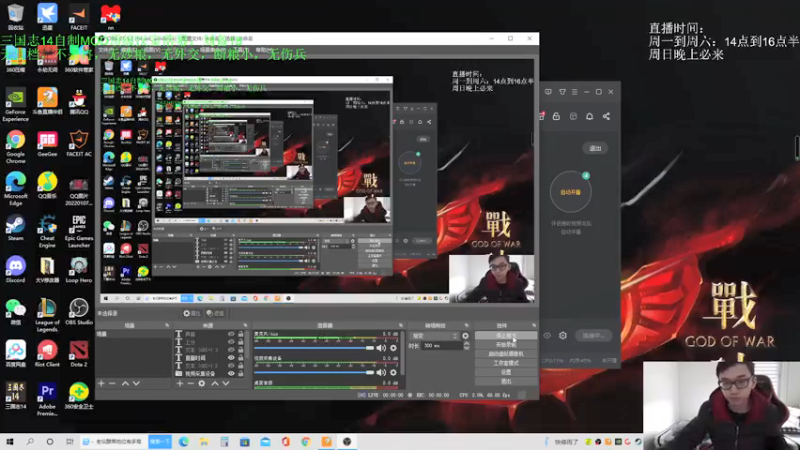
Task: Move the scene down with the arrow
Action: click(136, 383)
